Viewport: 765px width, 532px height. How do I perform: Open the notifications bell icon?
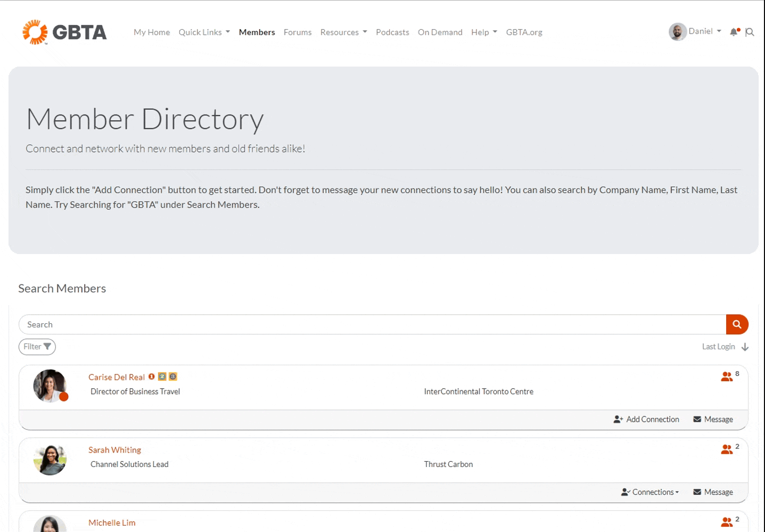(x=734, y=31)
